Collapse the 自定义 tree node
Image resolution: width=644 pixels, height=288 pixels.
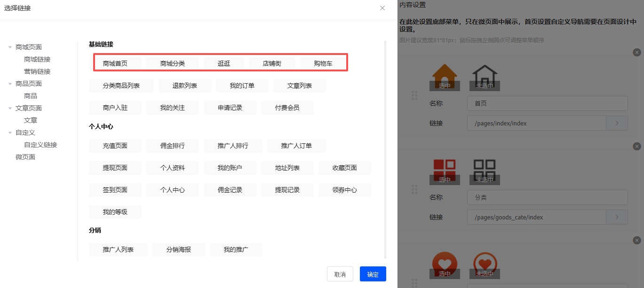click(10, 132)
